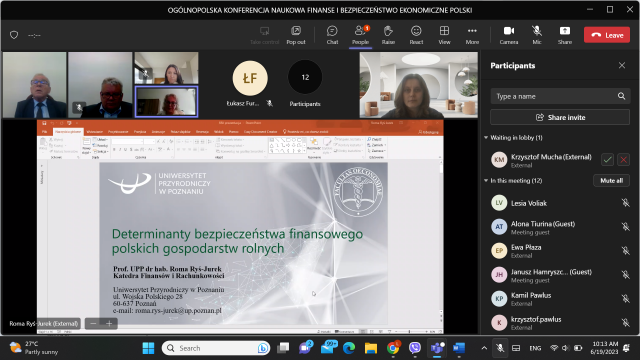Image resolution: width=640 pixels, height=360 pixels.
Task: Open the weather widget, 27°C Partly sunny
Action: tap(34, 348)
